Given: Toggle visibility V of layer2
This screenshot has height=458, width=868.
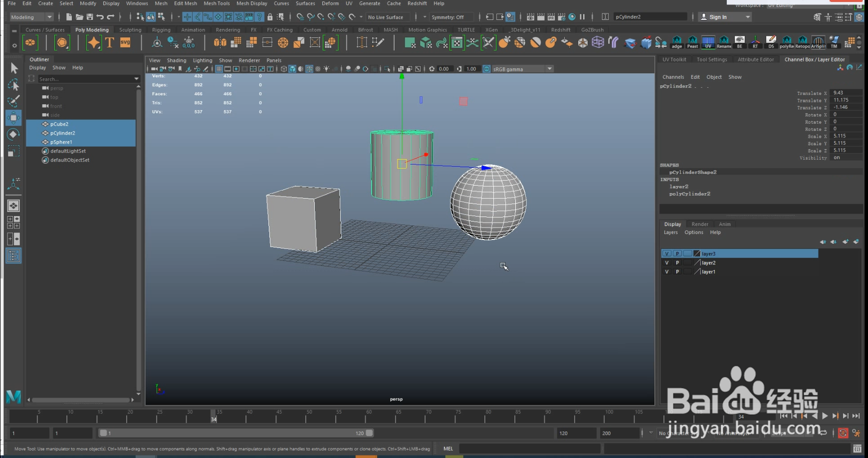Looking at the screenshot, I should (667, 262).
